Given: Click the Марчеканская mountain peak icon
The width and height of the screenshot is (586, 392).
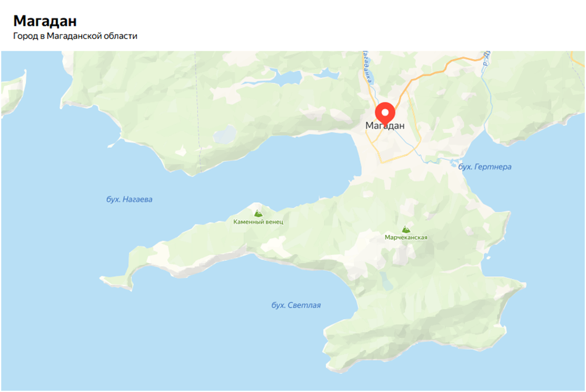Looking at the screenshot, I should tap(406, 229).
